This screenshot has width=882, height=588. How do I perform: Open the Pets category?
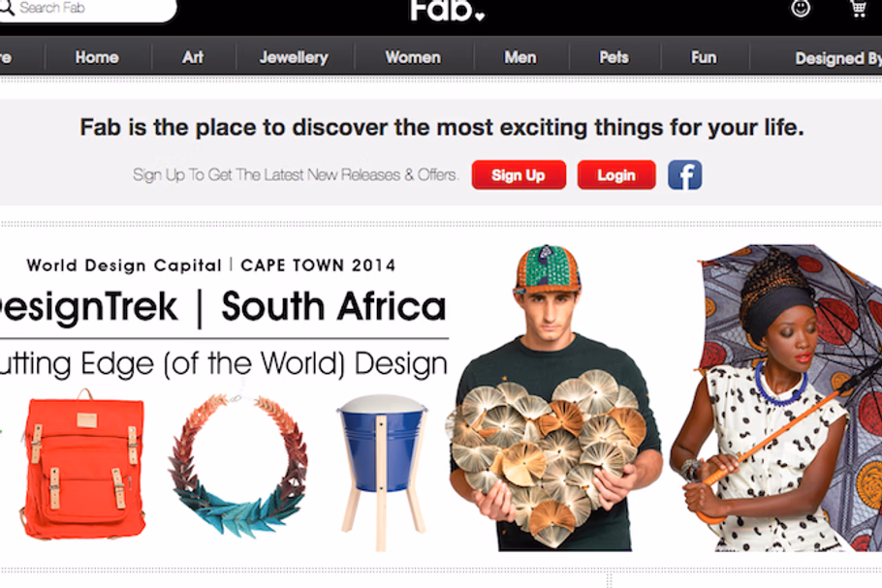click(614, 57)
